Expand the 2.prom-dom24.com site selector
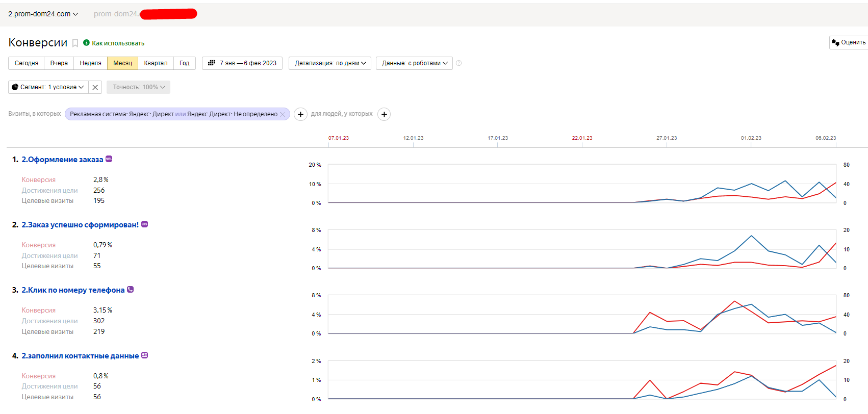The image size is (868, 414). (43, 14)
